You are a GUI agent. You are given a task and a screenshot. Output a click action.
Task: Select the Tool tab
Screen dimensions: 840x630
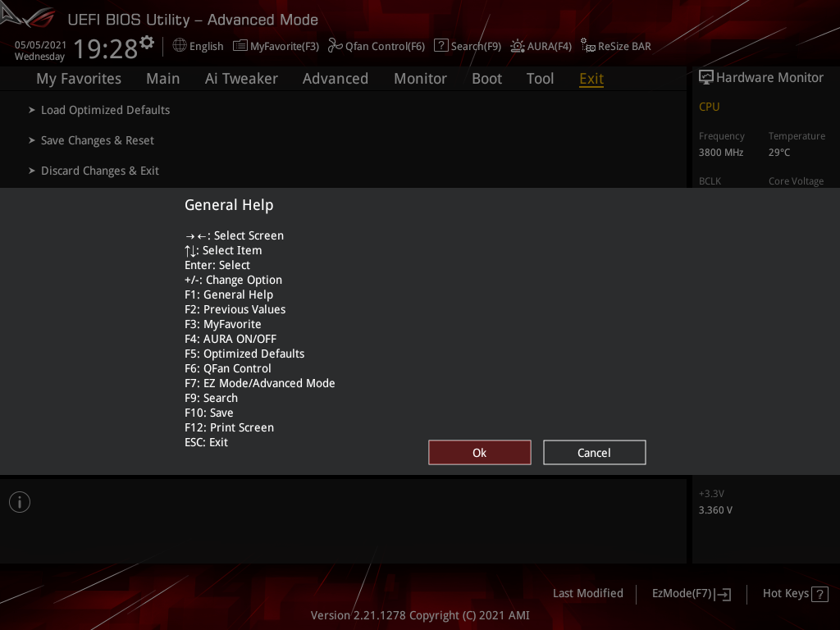540,79
